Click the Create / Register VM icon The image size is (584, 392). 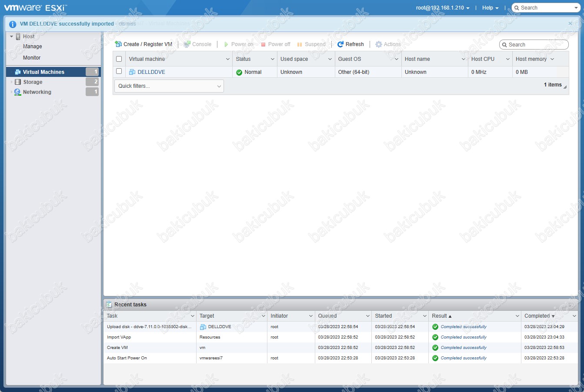pos(118,44)
